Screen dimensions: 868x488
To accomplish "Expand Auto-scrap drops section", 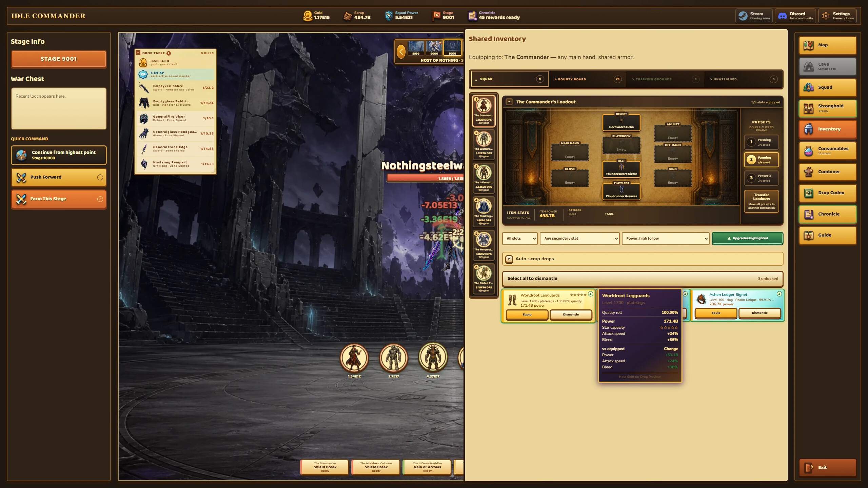I will click(643, 259).
